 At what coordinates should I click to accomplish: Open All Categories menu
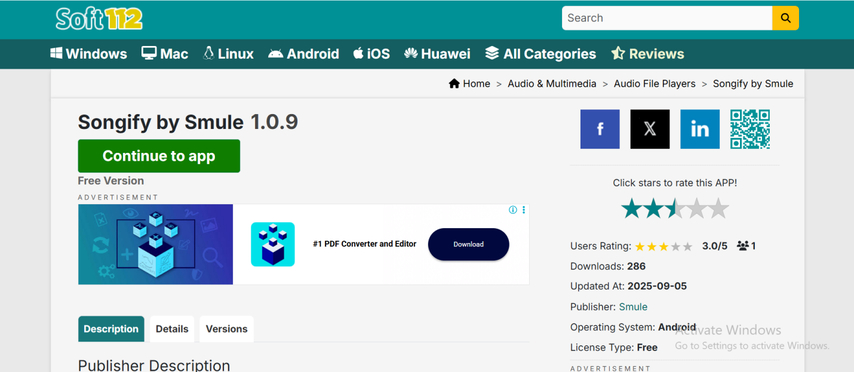click(540, 54)
